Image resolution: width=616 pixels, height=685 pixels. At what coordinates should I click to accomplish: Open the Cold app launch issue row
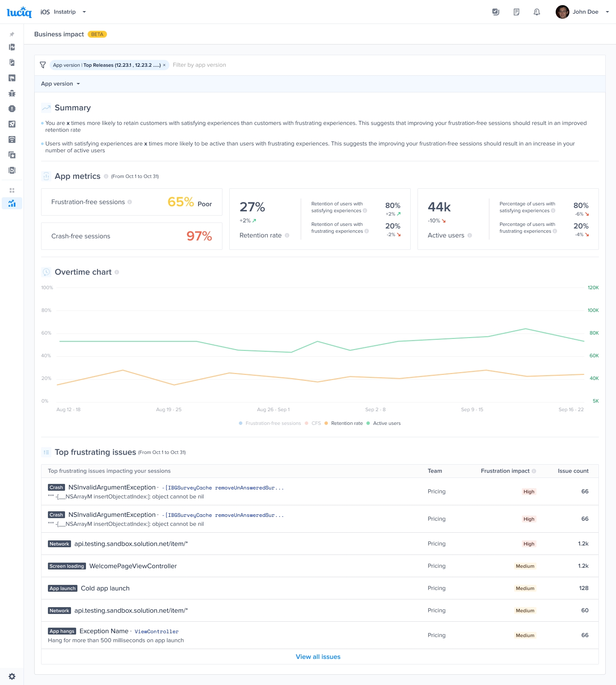(105, 588)
